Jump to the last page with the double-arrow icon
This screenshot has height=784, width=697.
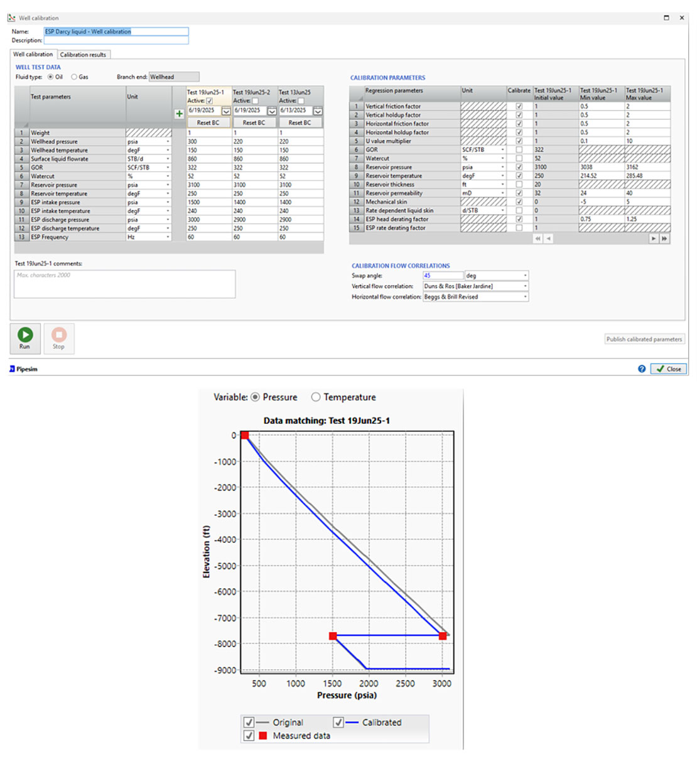coord(664,239)
